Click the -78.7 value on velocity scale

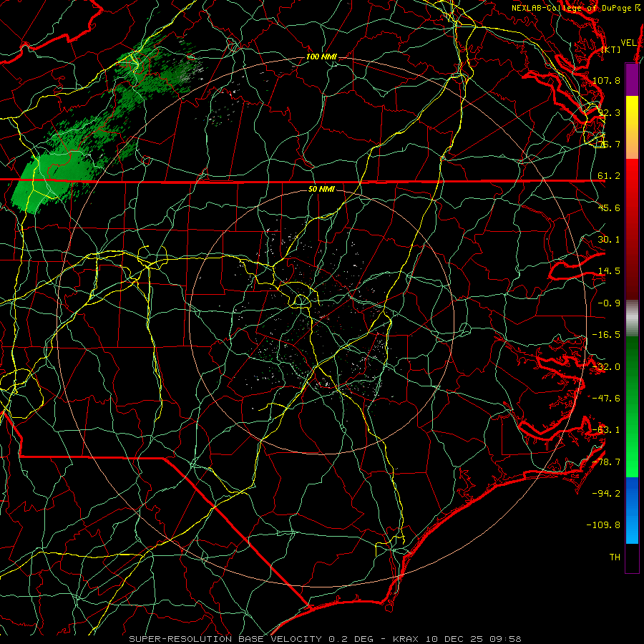point(606,462)
